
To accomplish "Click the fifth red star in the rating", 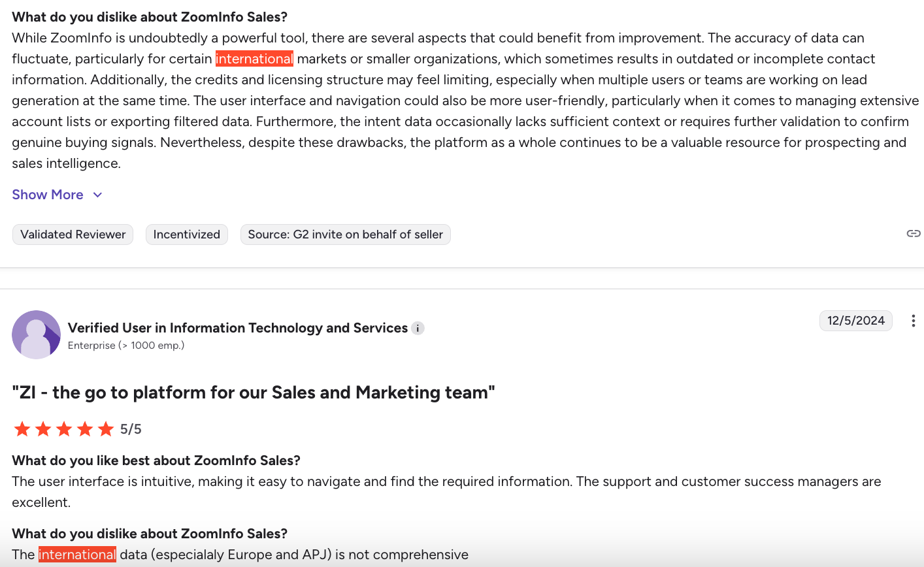I will click(x=105, y=429).
